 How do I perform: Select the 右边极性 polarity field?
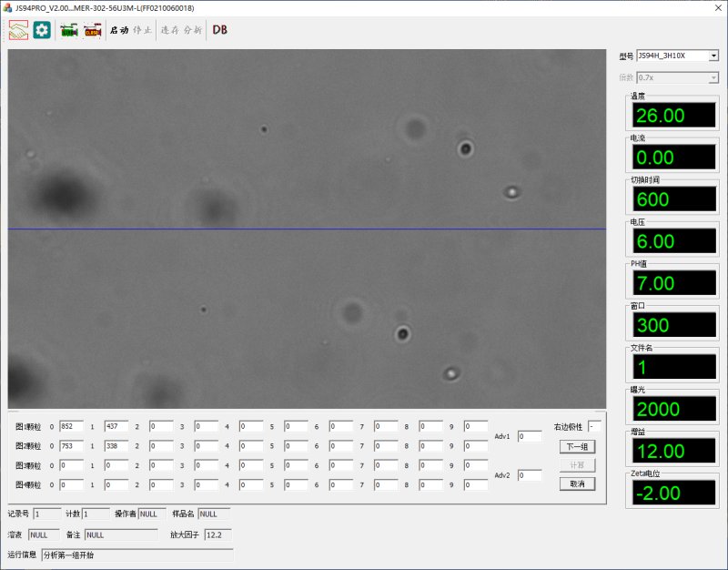pos(594,426)
